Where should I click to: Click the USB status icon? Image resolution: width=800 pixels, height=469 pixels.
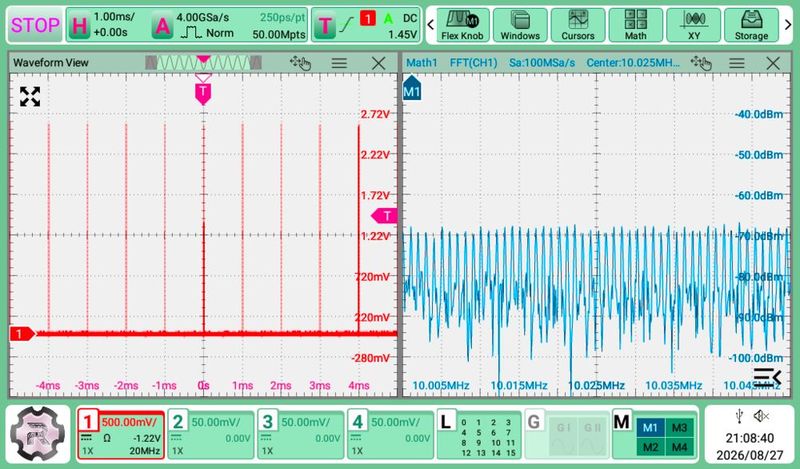pos(739,416)
